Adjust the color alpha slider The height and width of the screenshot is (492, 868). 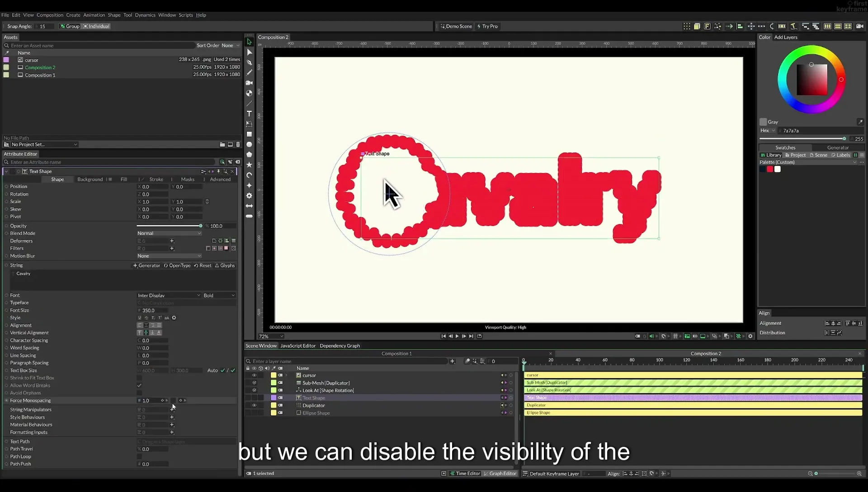pos(802,139)
